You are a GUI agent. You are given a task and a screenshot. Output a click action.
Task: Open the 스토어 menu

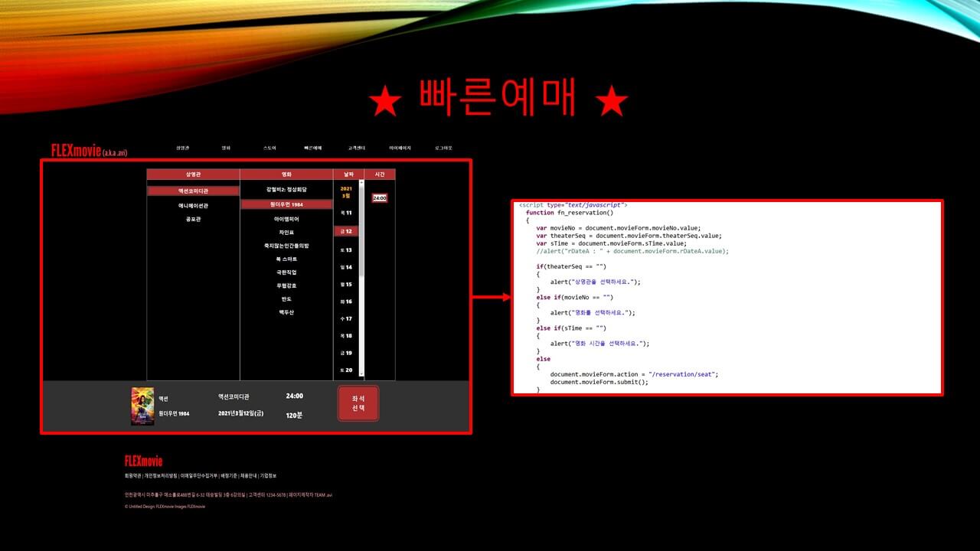tap(269, 148)
